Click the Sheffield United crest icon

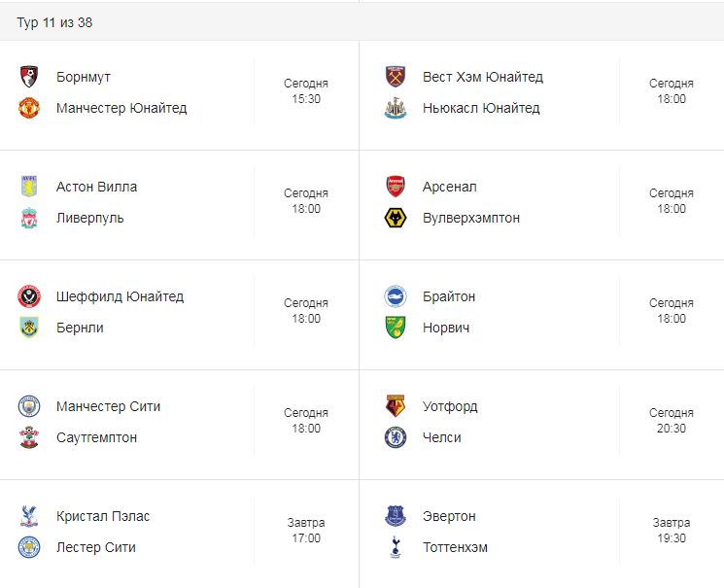tap(29, 296)
